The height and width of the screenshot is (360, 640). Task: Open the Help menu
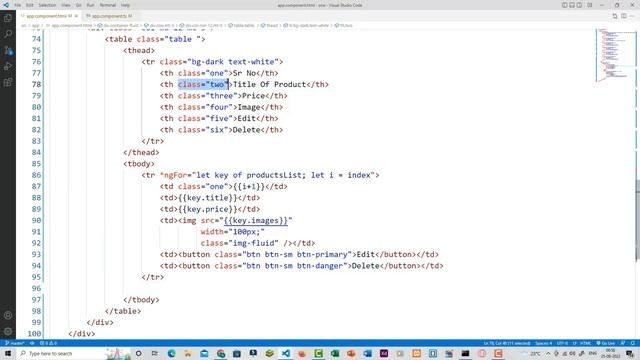[x=125, y=5]
